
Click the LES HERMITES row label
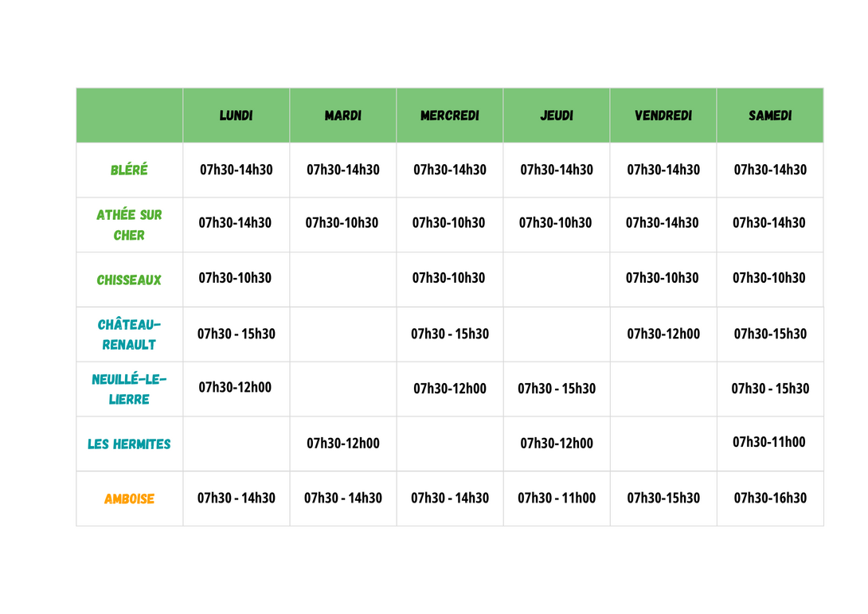coord(129,444)
